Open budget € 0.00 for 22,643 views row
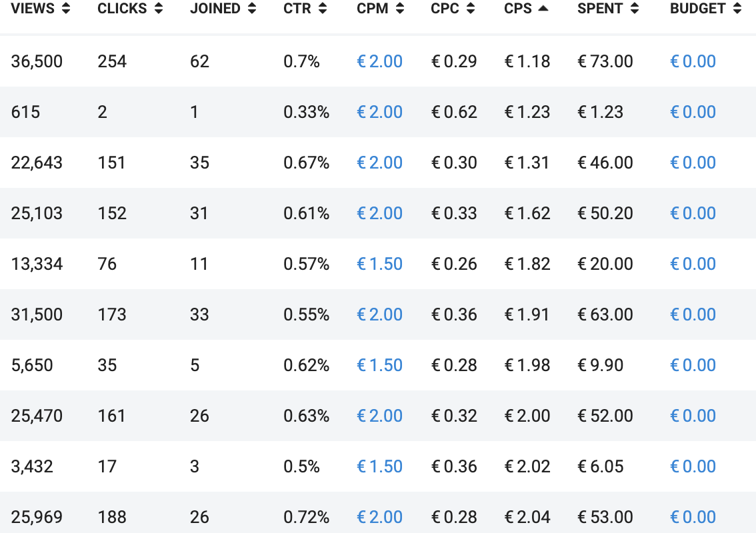The height and width of the screenshot is (533, 756). pos(693,163)
